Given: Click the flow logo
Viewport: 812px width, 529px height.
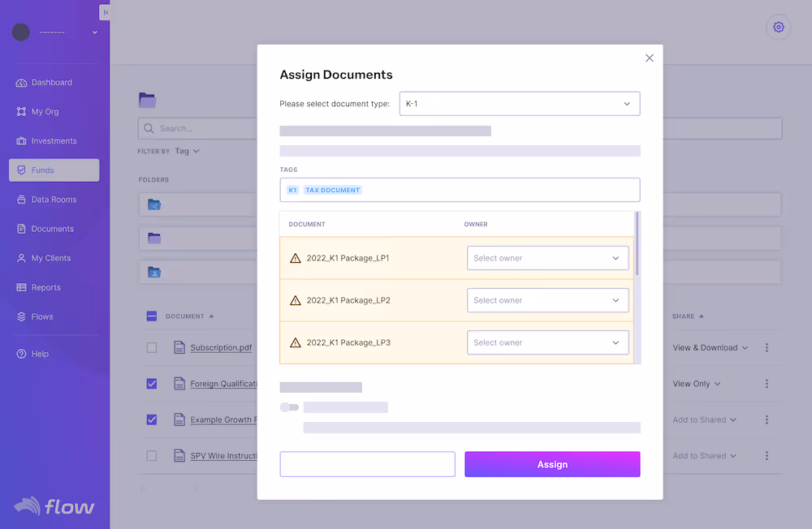Looking at the screenshot, I should [x=54, y=506].
